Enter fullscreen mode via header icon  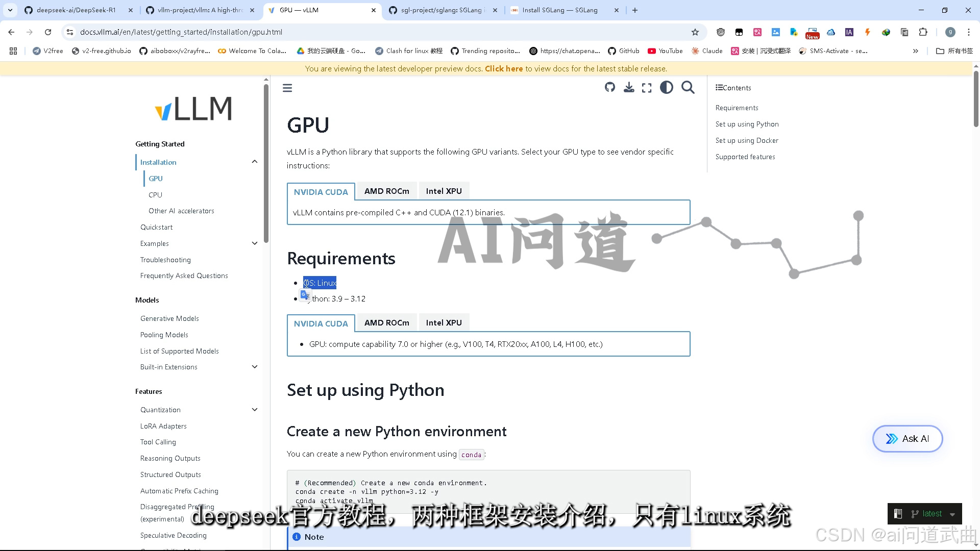(x=647, y=88)
